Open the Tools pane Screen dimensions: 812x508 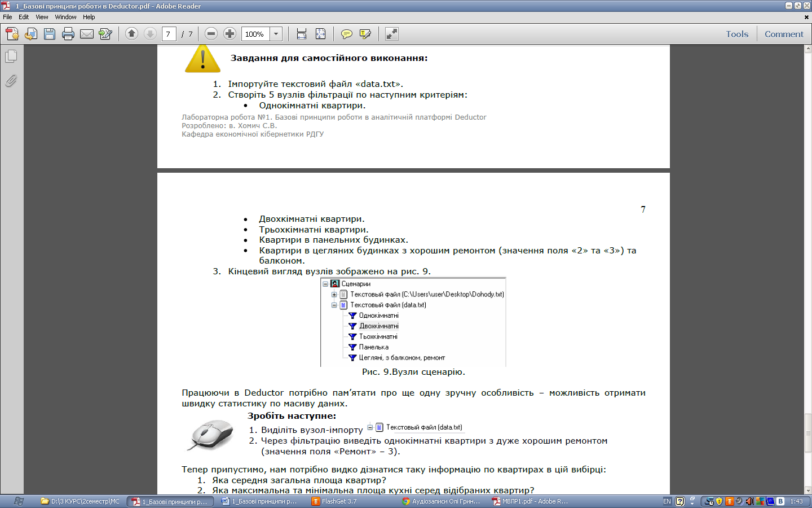coord(737,34)
